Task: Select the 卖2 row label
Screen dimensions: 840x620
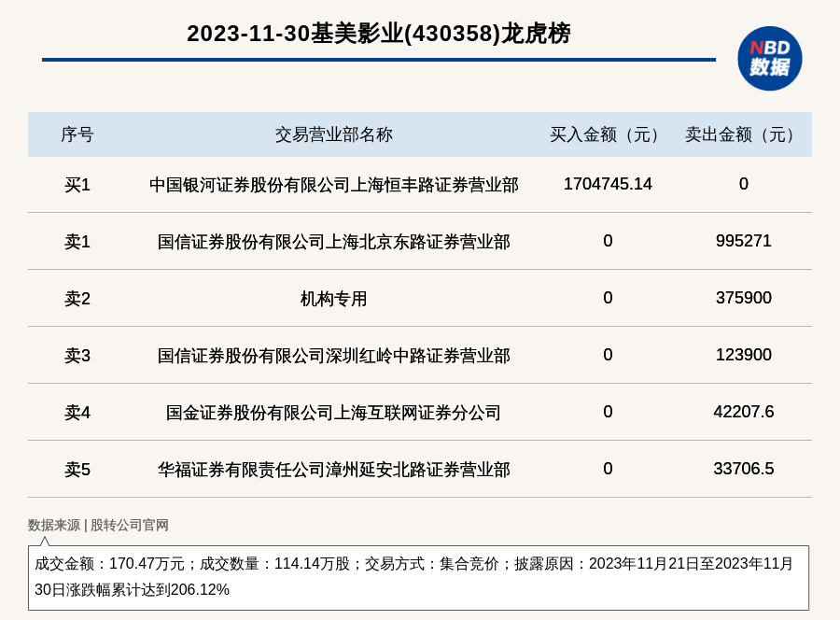Action: 77,299
